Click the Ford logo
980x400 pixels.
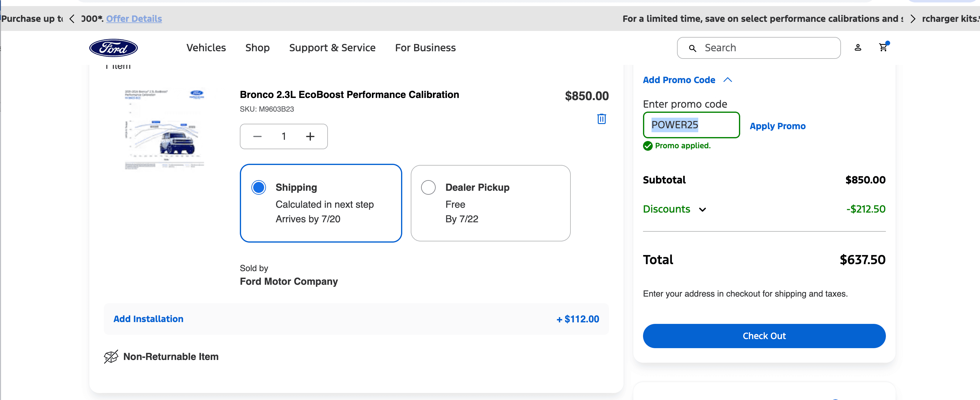coord(113,48)
